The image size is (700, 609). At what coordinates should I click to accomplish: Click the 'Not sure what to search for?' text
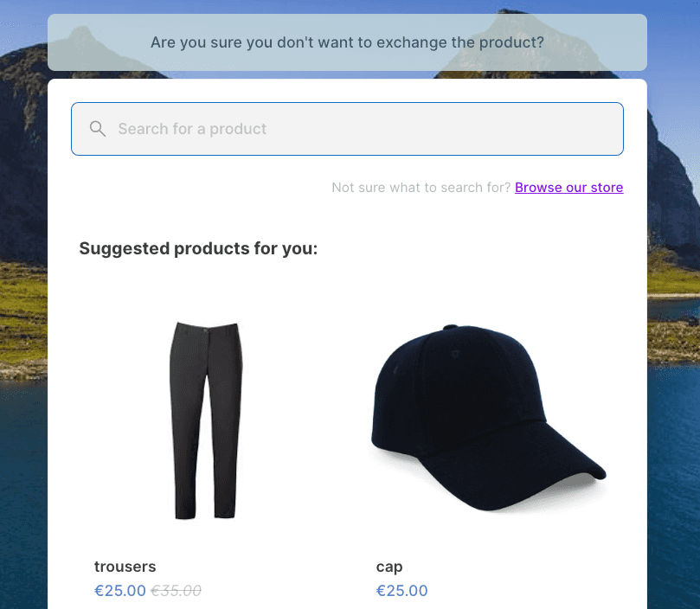pos(421,188)
